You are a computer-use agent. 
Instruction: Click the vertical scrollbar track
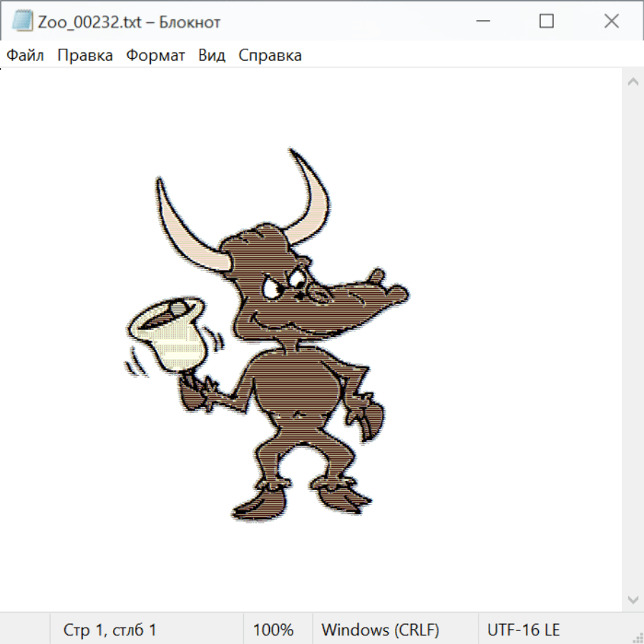(633, 340)
